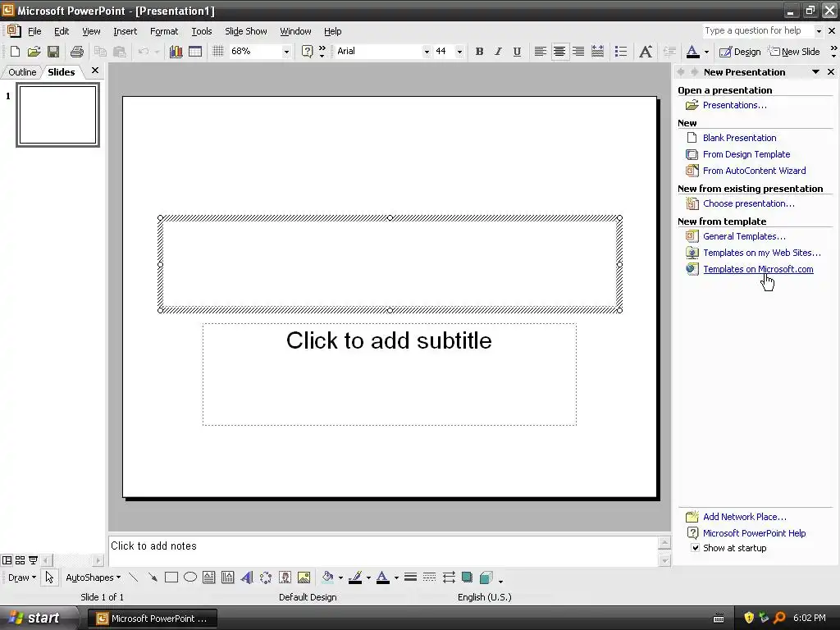Click the Fill Color paint bucket
840x630 pixels.
pos(327,577)
